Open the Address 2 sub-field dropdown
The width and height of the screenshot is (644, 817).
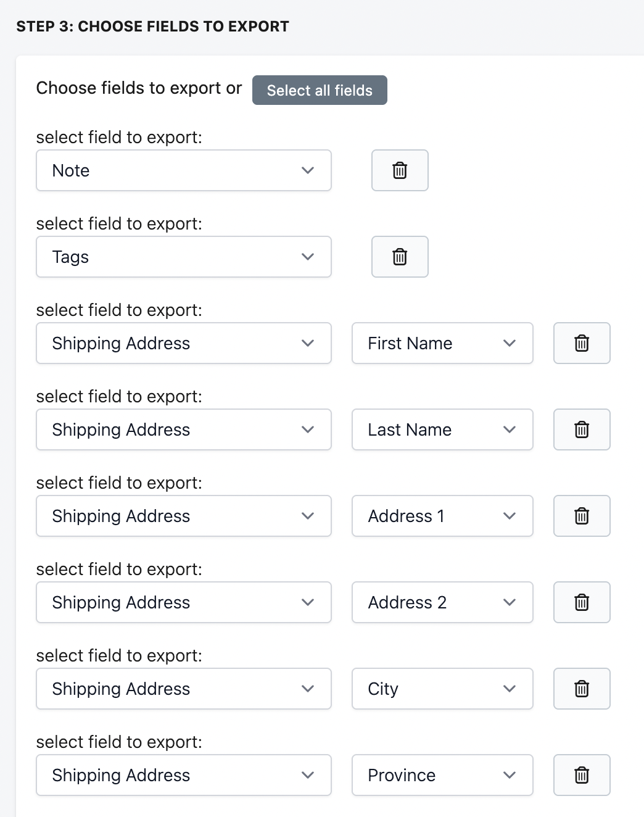click(442, 602)
